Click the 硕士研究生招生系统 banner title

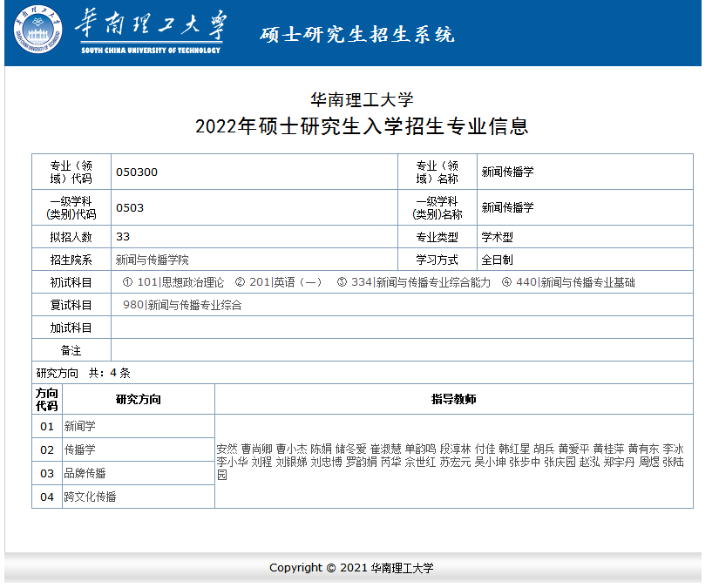357,35
